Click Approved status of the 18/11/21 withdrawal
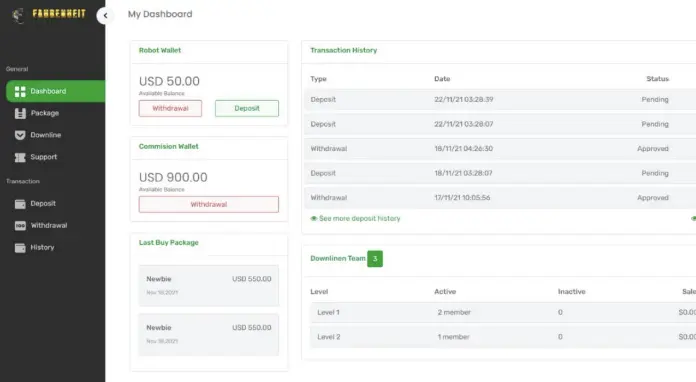Image resolution: width=696 pixels, height=382 pixels. pyautogui.click(x=653, y=149)
